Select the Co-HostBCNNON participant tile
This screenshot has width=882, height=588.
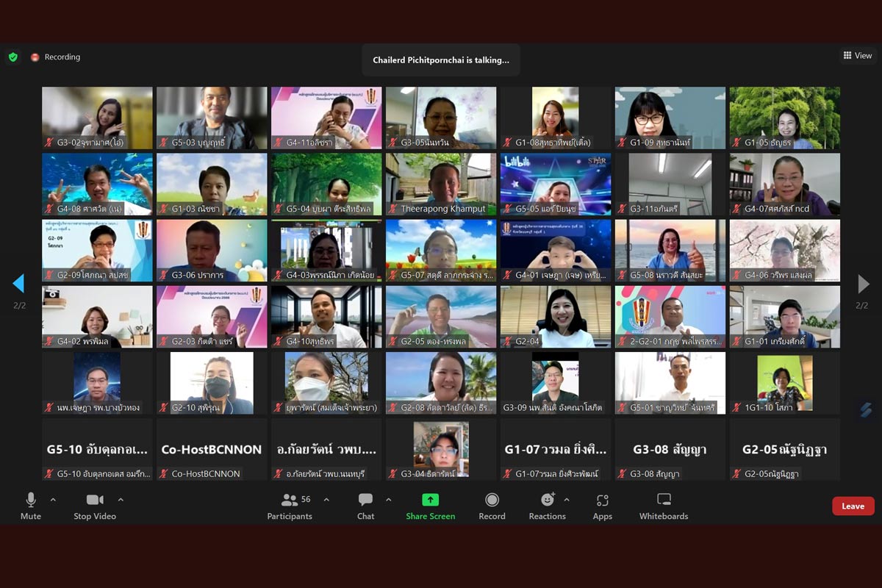coord(212,449)
